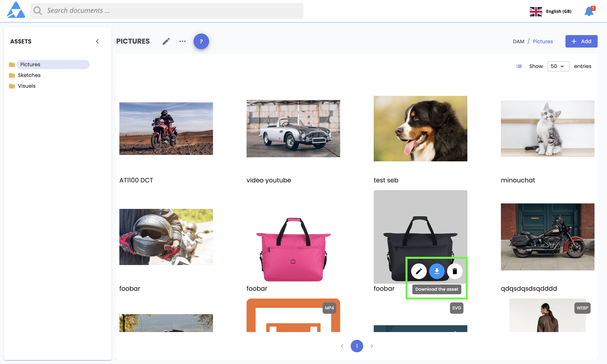Screen dimensions: 607x364
Task: Open the AT1100 DCT motorcycle thumbnail
Action: coord(166,129)
